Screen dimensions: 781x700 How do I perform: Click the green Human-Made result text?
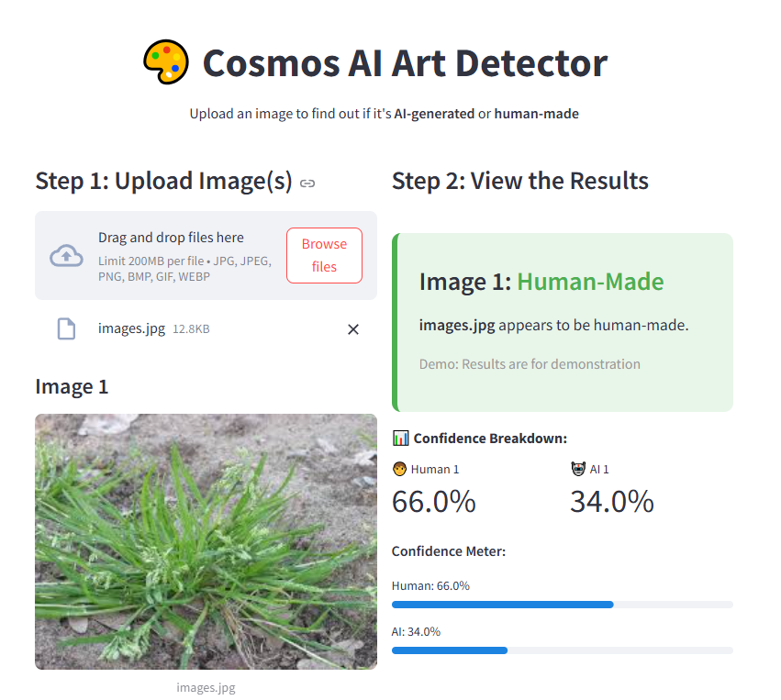(590, 282)
